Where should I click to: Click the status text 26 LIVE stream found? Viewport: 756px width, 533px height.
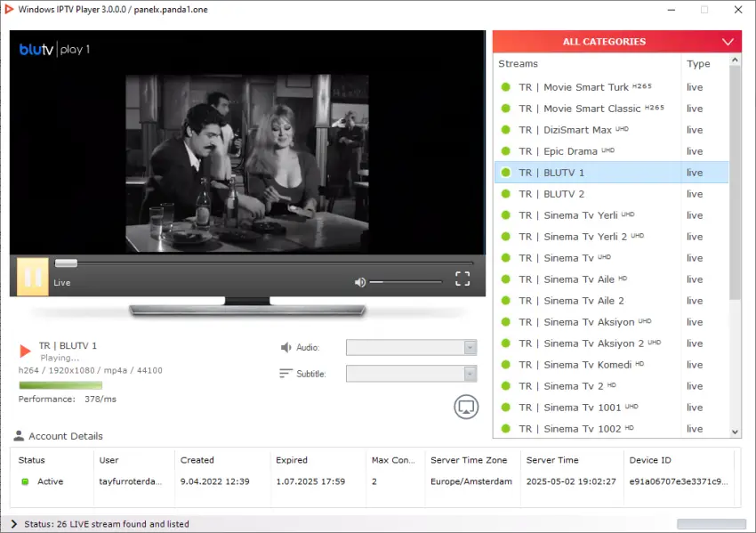pyautogui.click(x=107, y=524)
